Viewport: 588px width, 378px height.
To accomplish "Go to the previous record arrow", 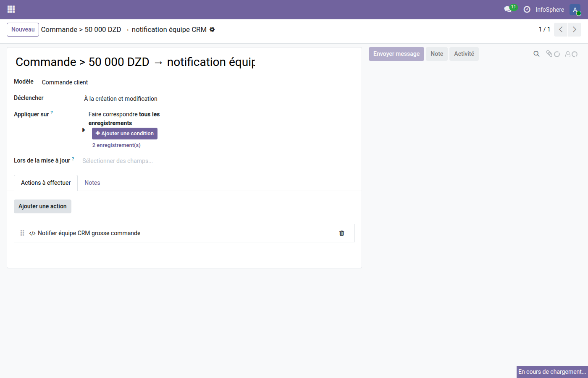I will (561, 29).
